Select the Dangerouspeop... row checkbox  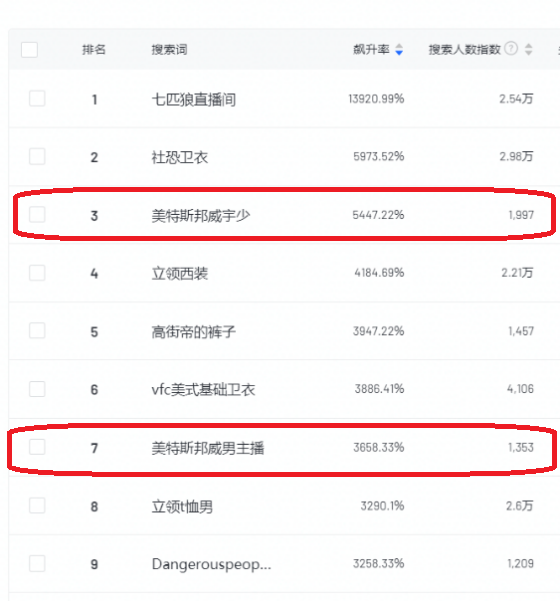click(x=37, y=563)
